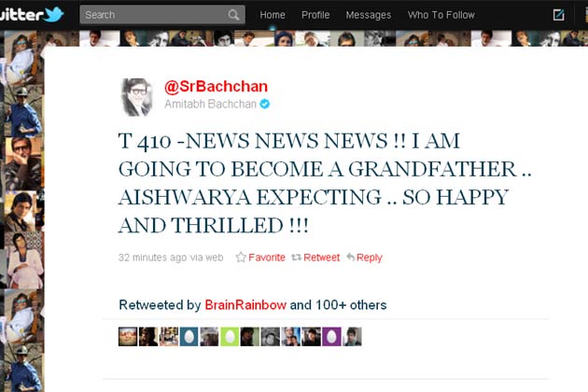
Task: Click the Favorite star icon
Action: pyautogui.click(x=241, y=258)
